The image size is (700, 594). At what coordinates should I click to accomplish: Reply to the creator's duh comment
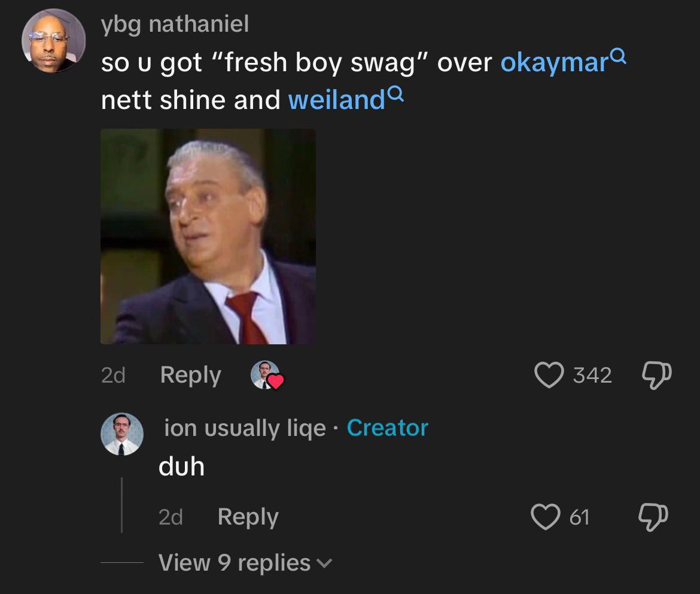pyautogui.click(x=248, y=517)
